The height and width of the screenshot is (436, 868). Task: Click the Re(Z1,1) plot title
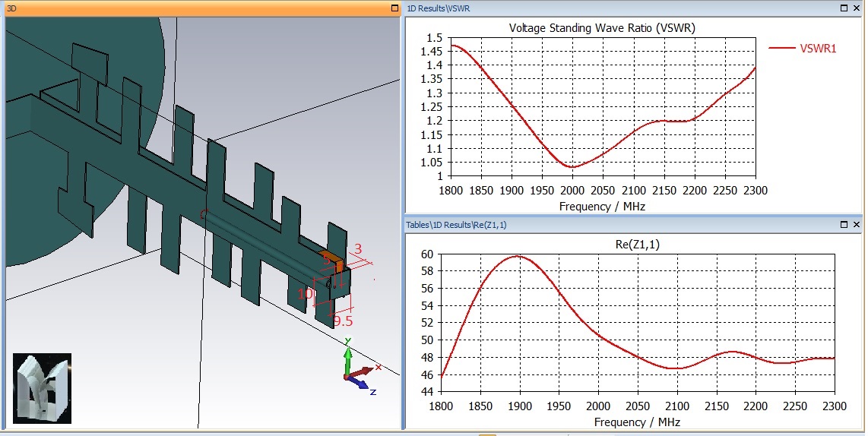click(637, 244)
